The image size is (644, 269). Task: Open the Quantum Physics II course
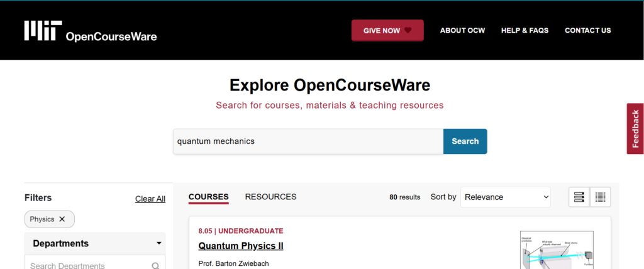pos(241,246)
